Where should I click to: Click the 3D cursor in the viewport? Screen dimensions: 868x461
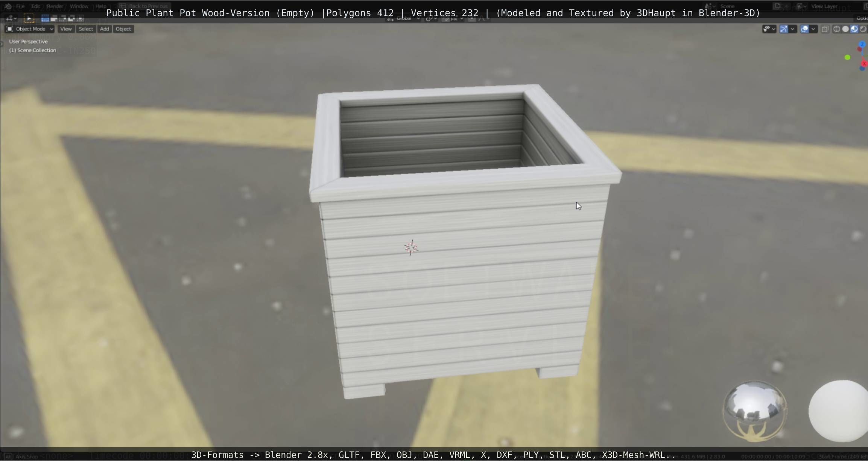[x=411, y=248]
